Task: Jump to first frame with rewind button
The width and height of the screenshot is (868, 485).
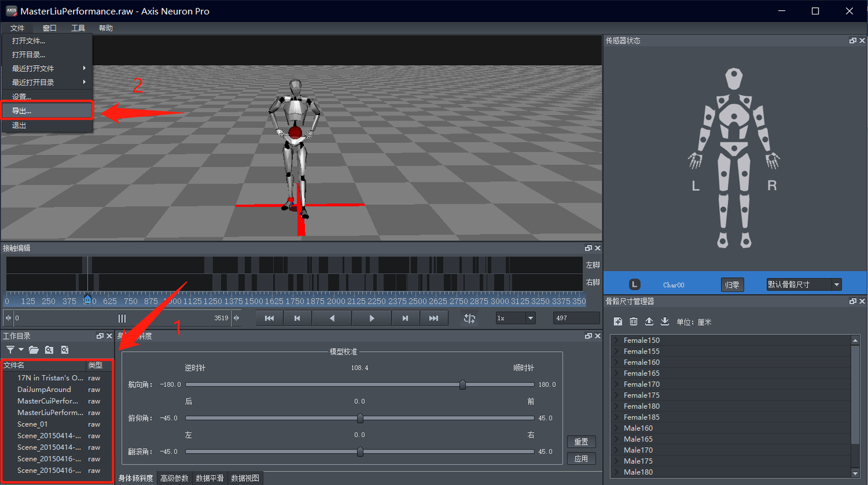Action: (269, 318)
